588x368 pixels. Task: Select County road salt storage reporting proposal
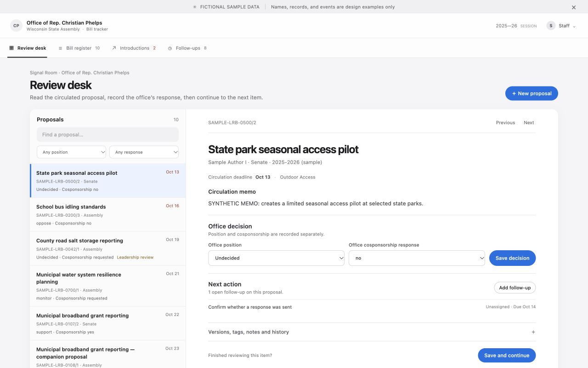(x=108, y=248)
